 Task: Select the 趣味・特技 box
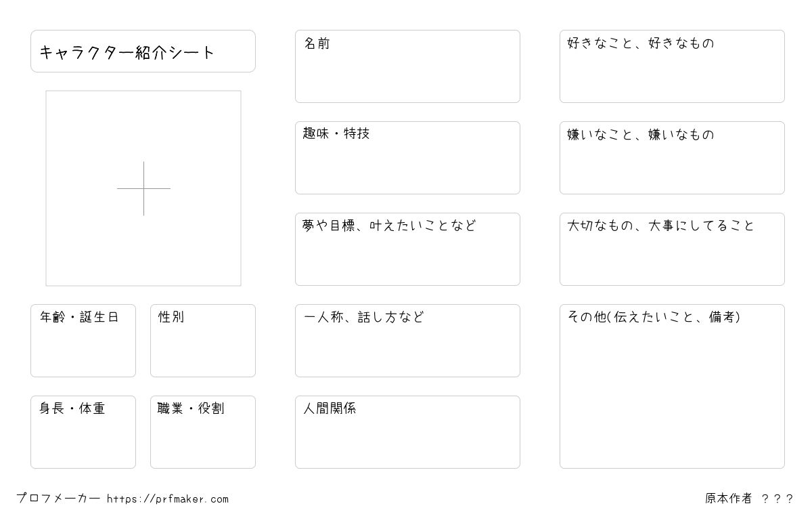tap(407, 158)
